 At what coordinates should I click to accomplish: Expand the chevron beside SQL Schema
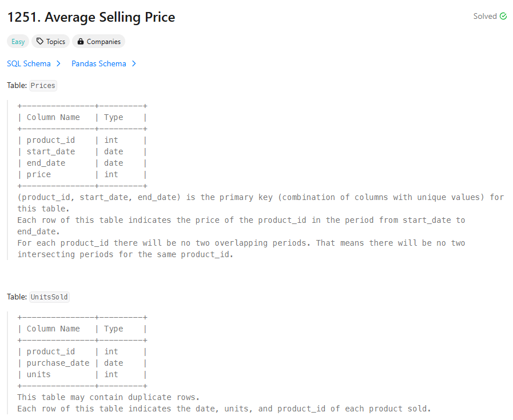(x=58, y=64)
